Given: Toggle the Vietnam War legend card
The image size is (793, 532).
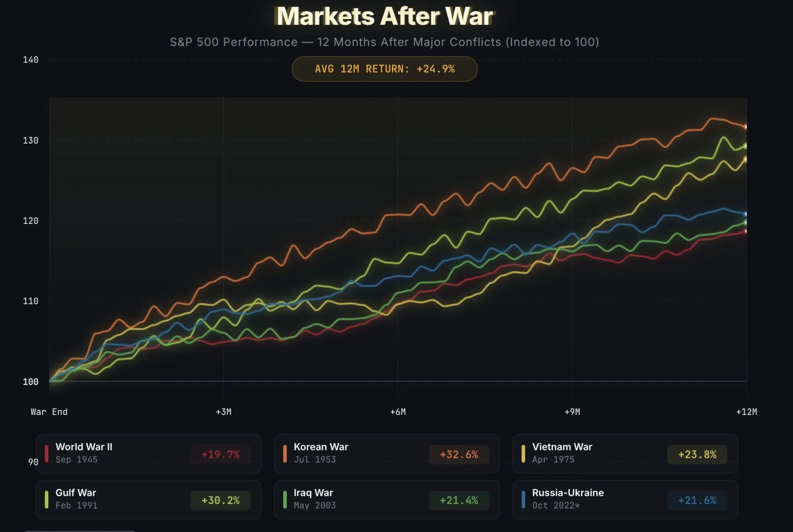Looking at the screenshot, I should pos(625,454).
